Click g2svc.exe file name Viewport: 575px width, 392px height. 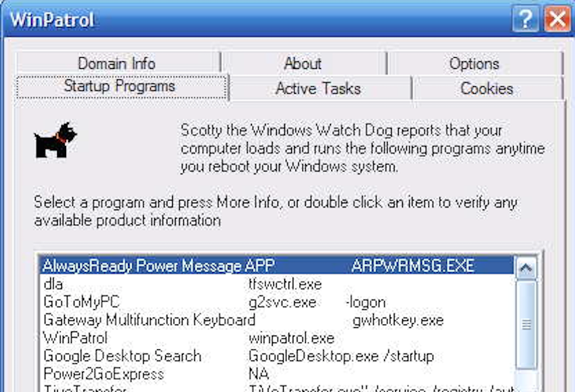click(282, 302)
